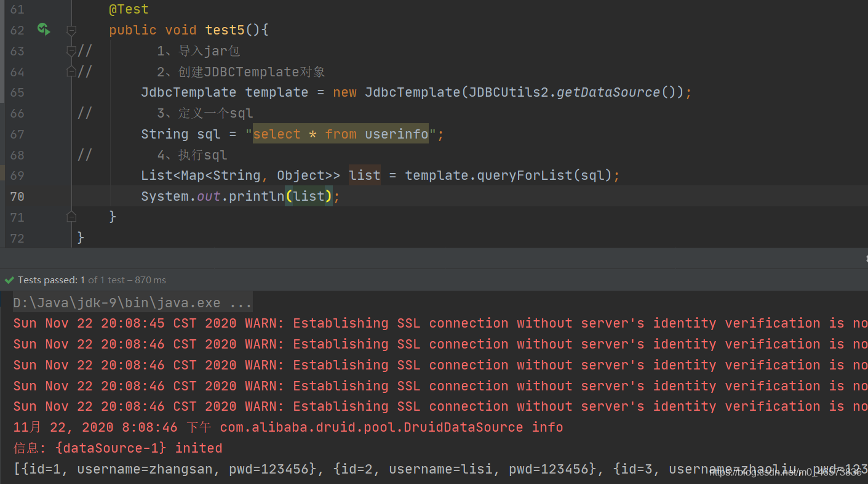Click the 'D:\Java\jdk-9\bin\java.exe ...' console line
Viewport: 868px width, 484px height.
[x=132, y=303]
